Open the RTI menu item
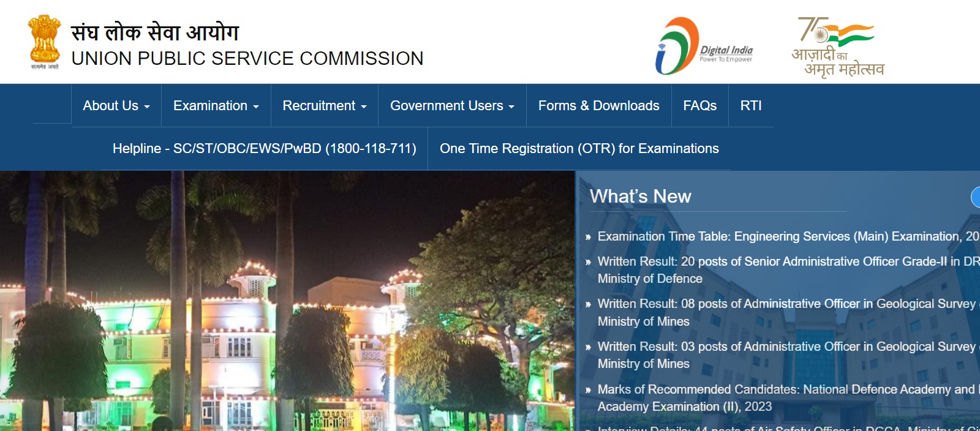980x431 pixels. (751, 106)
